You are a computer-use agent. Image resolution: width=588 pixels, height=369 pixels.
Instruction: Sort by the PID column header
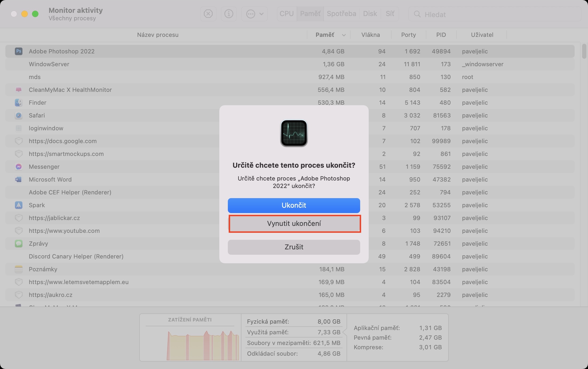click(x=441, y=35)
